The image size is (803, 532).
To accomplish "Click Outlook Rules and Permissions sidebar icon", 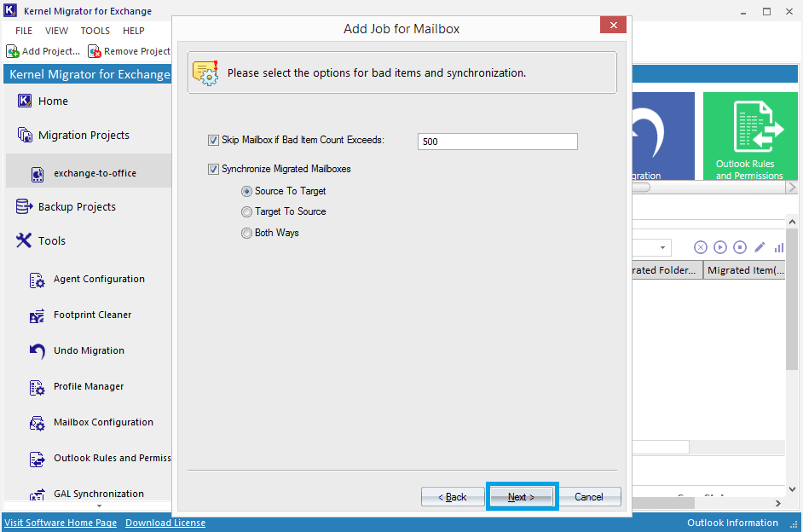I will [x=37, y=460].
